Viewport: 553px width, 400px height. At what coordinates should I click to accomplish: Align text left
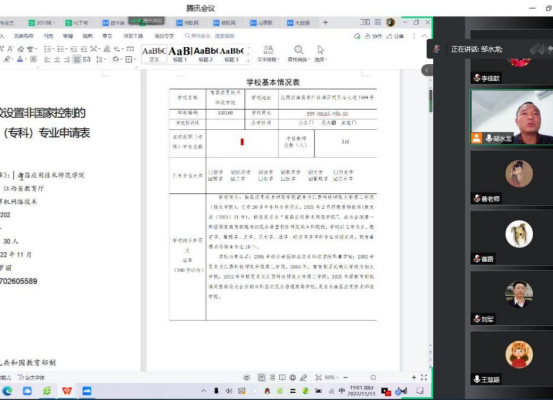[47, 59]
